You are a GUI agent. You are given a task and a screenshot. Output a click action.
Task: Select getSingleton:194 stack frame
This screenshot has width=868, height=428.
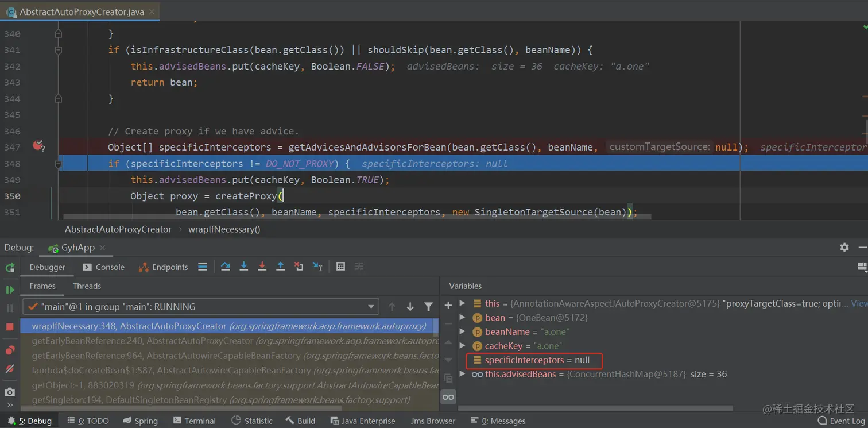230,400
